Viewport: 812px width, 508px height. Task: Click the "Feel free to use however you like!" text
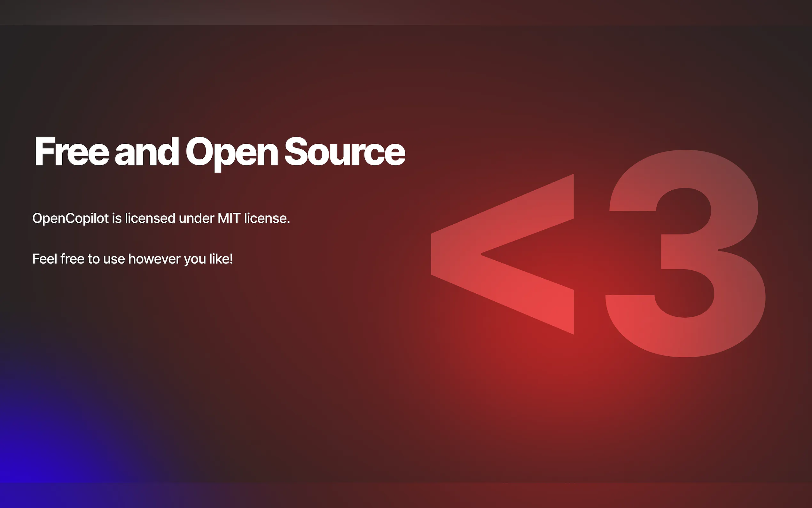[133, 259]
